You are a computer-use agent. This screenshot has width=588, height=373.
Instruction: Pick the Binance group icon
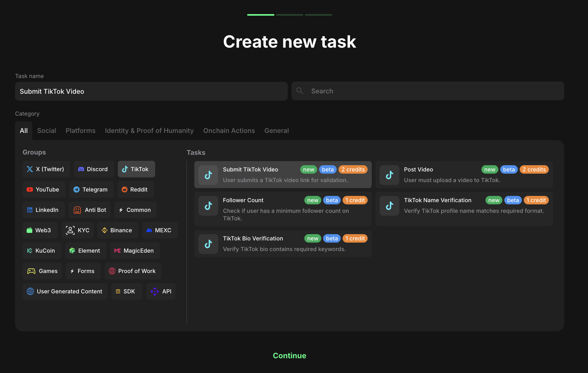click(x=104, y=230)
